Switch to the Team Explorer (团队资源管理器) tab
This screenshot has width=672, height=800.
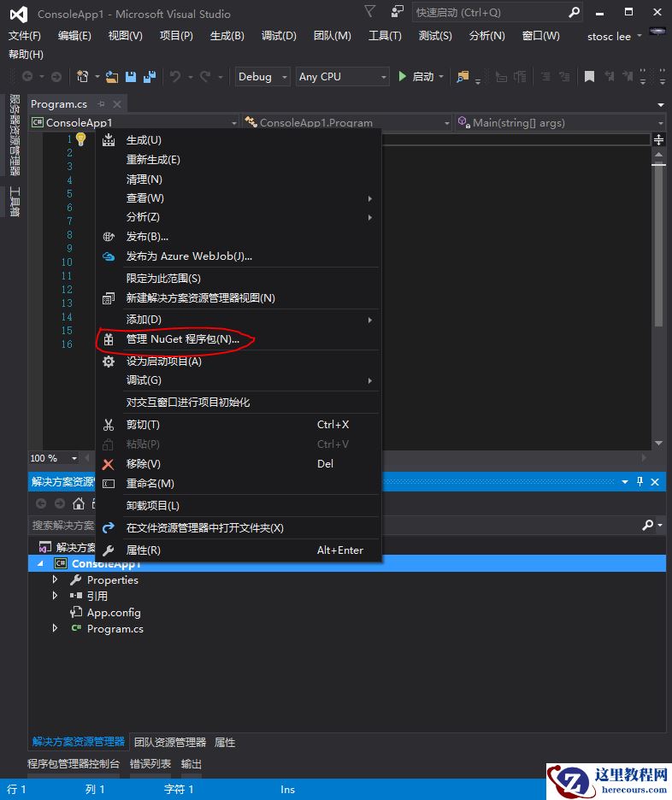coord(170,742)
